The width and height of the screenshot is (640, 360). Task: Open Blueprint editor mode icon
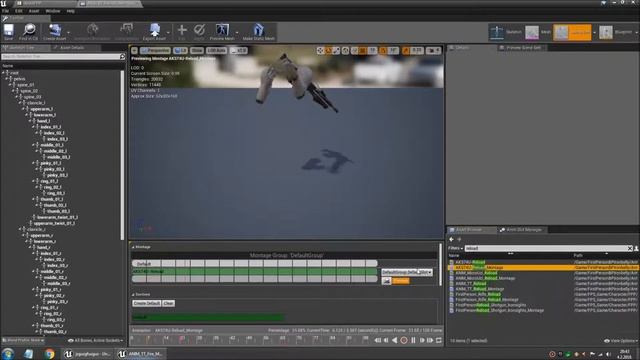click(606, 32)
